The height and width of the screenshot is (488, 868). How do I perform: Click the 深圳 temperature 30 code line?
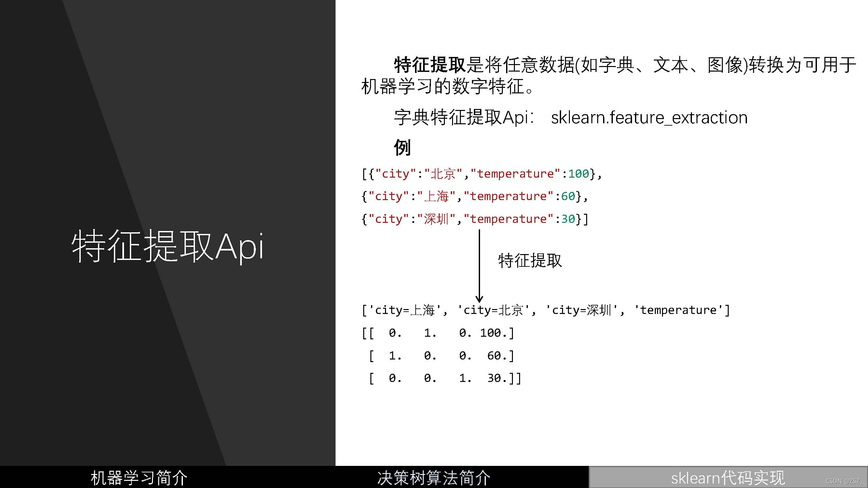click(475, 219)
